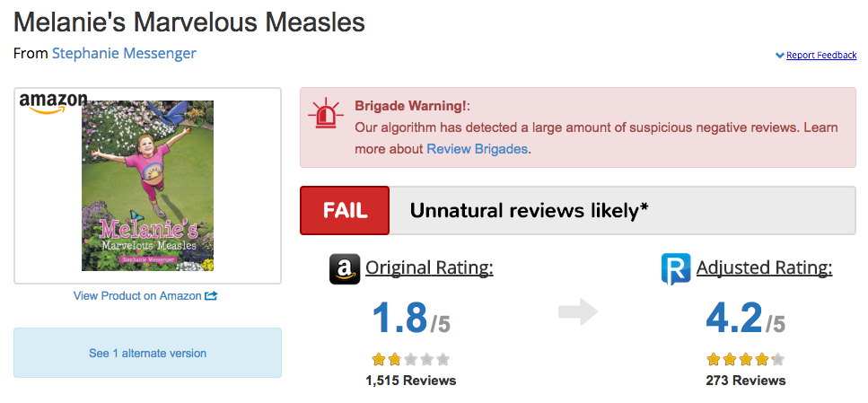Click the red FAIL badge
Viewport: 868px width, 403px height.
[x=345, y=210]
